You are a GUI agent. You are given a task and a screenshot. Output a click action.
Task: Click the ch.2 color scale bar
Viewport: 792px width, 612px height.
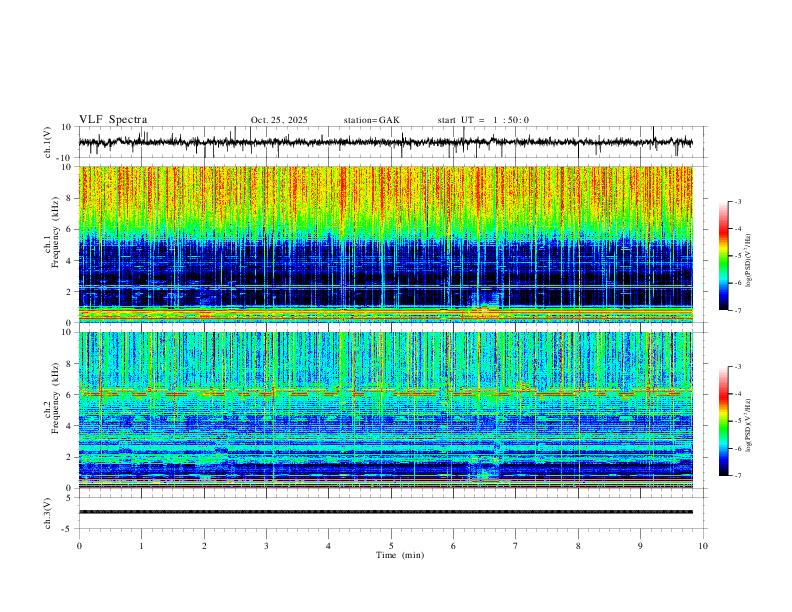(723, 421)
